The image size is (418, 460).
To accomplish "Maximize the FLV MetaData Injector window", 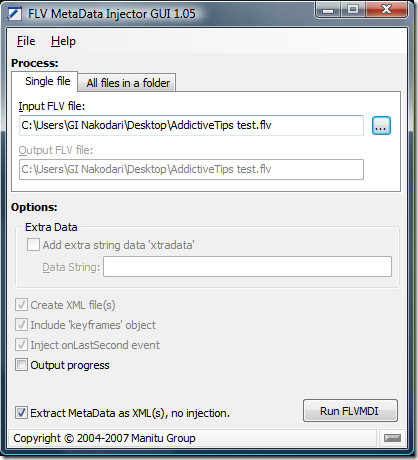I will pyautogui.click(x=353, y=9).
